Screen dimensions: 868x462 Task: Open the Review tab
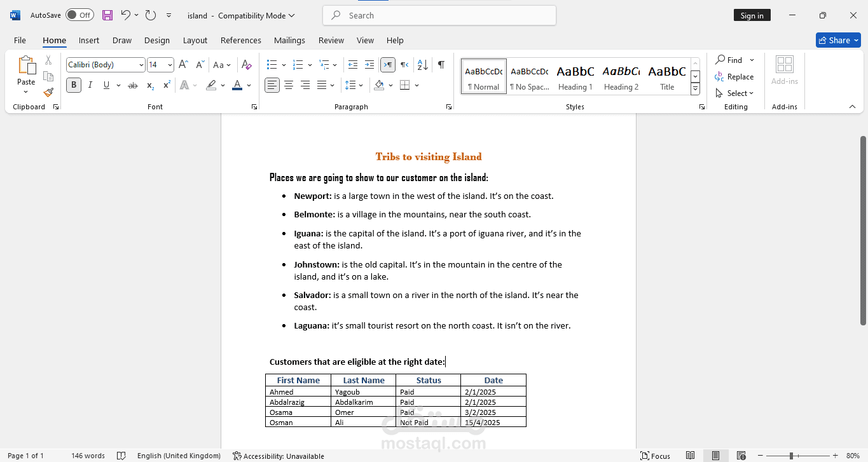(331, 40)
